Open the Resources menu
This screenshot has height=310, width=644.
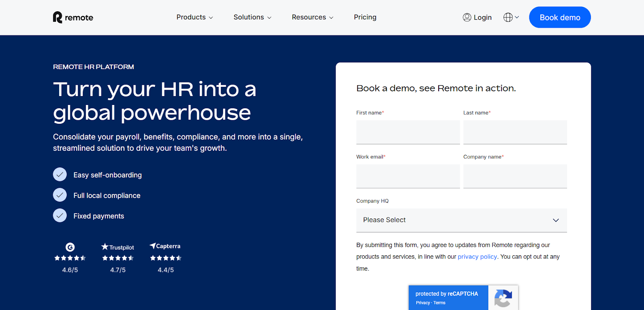pos(313,17)
